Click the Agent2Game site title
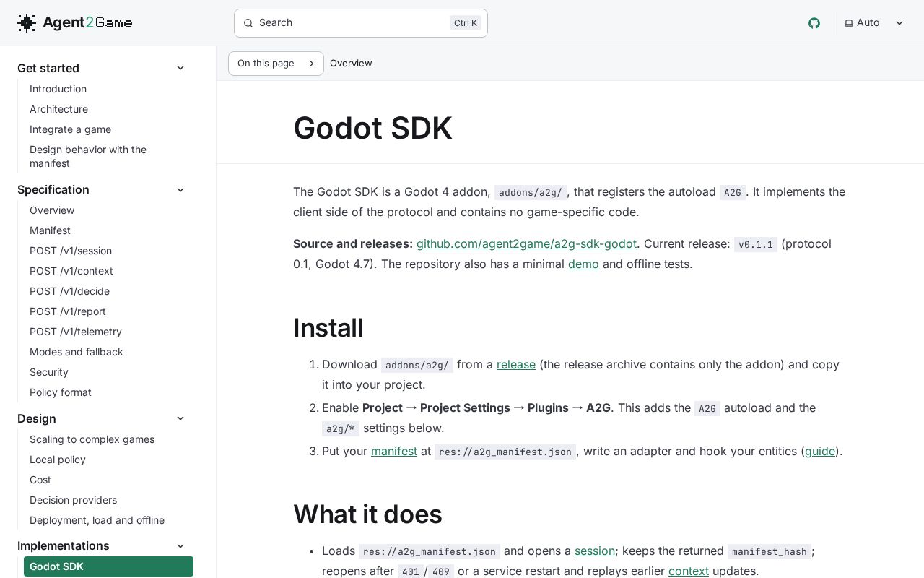The height and width of the screenshot is (578, 924). tap(87, 23)
